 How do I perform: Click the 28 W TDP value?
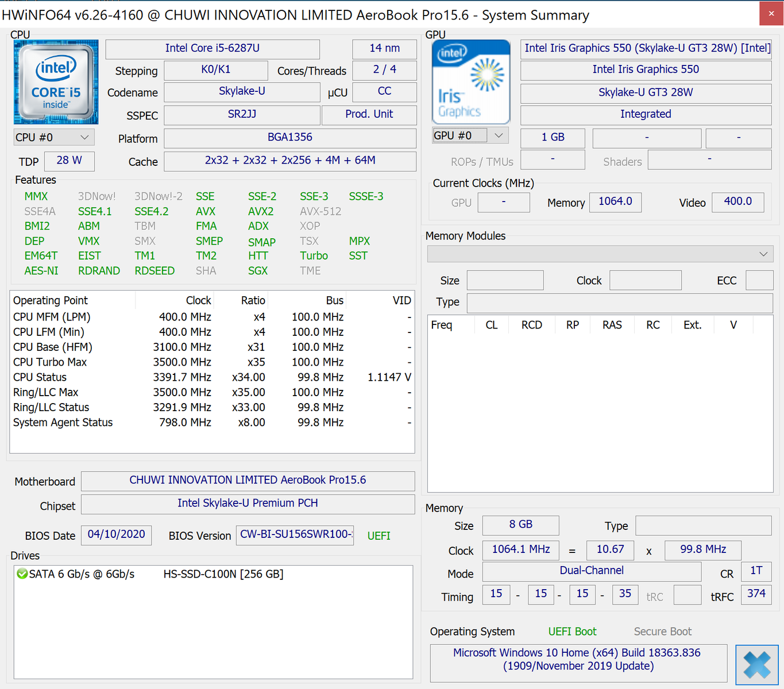pyautogui.click(x=69, y=161)
